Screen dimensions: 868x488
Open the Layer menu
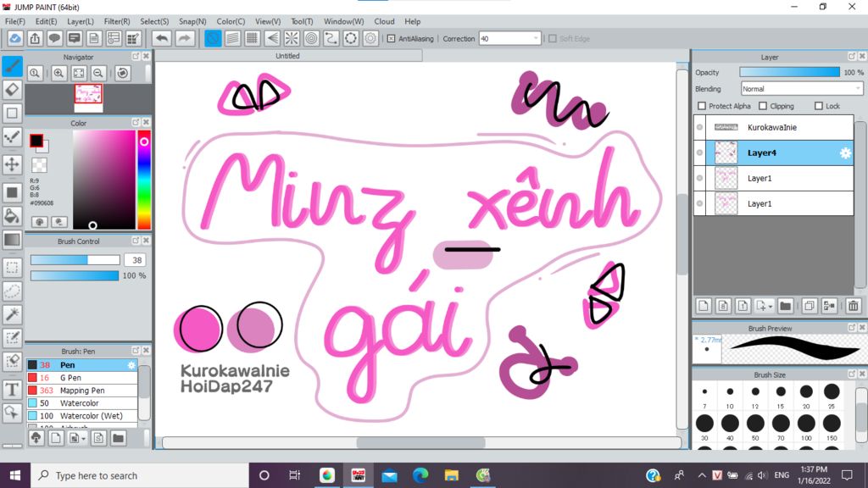pyautogui.click(x=81, y=21)
